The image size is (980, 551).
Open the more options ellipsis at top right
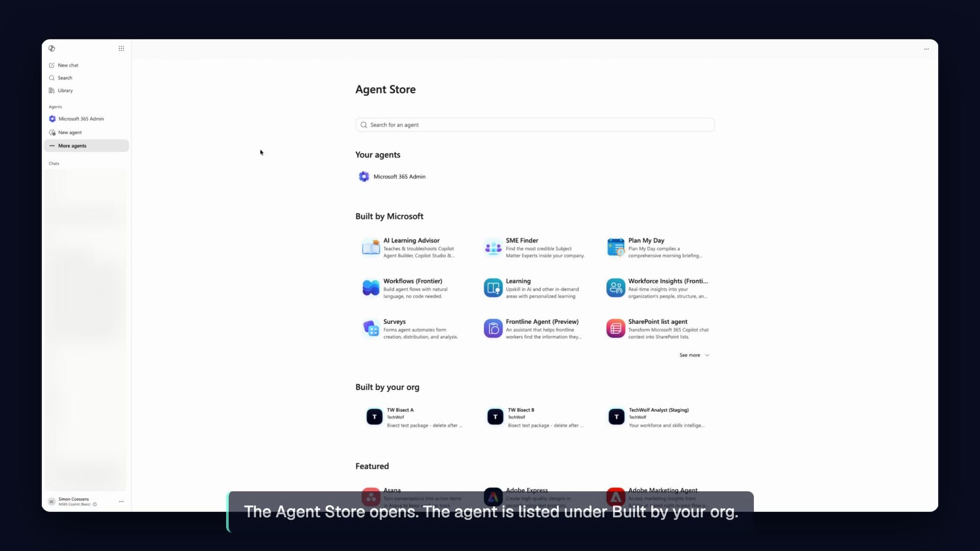(x=926, y=49)
